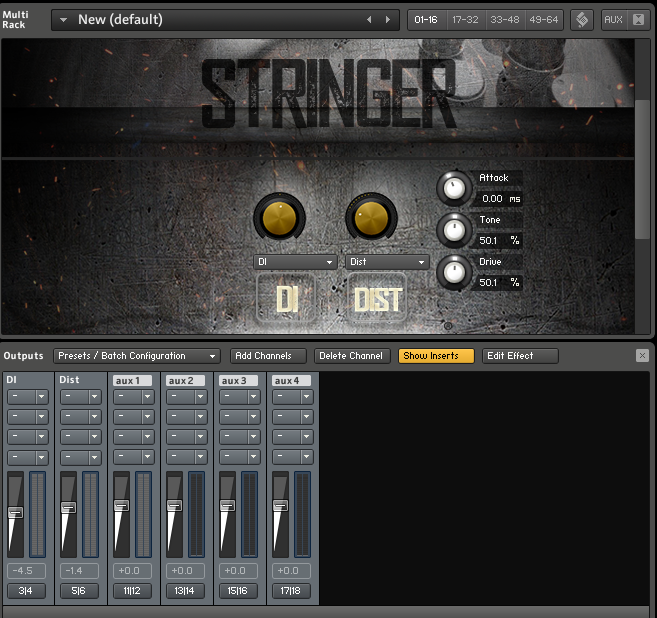Click the aux 4 fader handle
Viewport: 657px width, 618px height.
tap(280, 506)
